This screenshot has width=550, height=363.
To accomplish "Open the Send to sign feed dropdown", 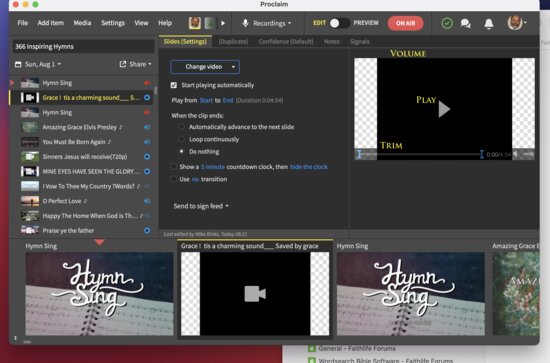I will (x=201, y=206).
